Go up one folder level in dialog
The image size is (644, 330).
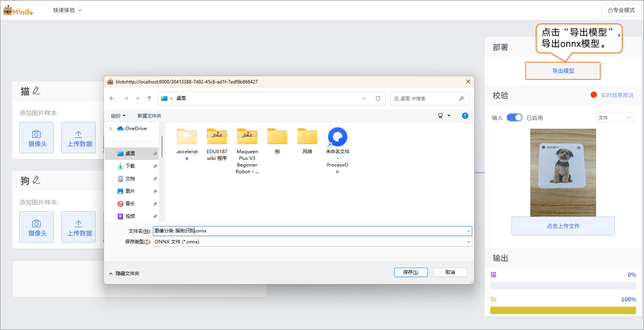click(149, 98)
